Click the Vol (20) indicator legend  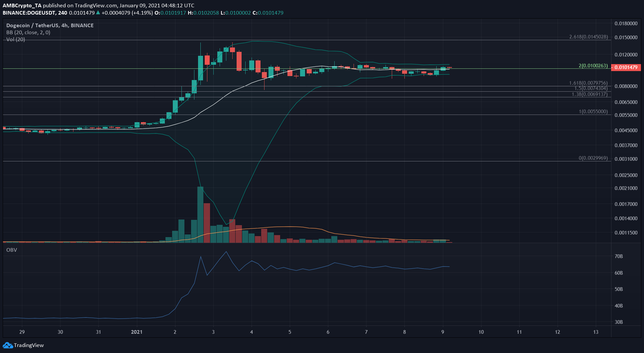(x=16, y=39)
